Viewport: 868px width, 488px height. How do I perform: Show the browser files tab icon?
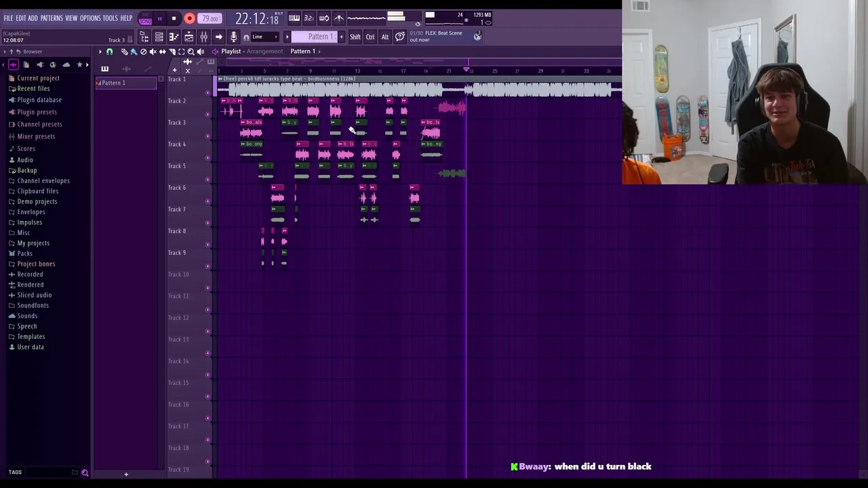point(26,64)
